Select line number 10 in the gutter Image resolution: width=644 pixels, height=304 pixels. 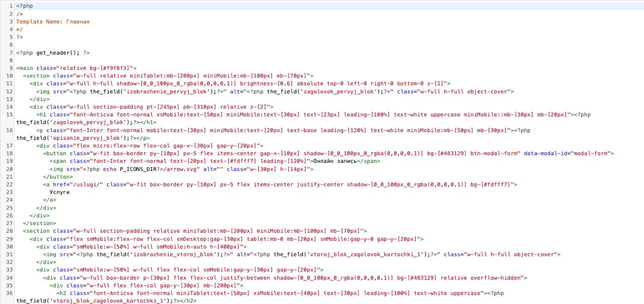point(10,76)
